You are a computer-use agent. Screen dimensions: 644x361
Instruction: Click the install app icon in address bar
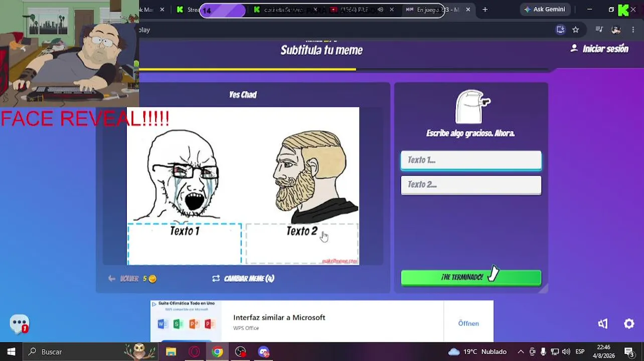560,30
